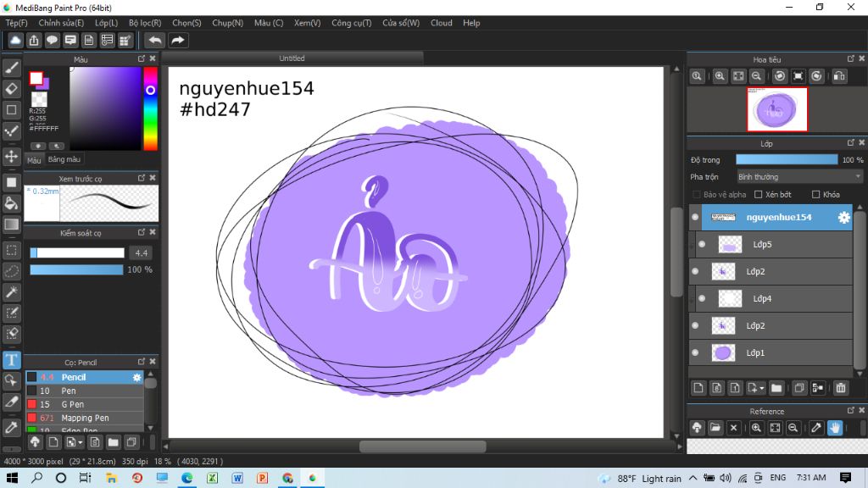Hide the Lớp4 layer
This screenshot has height=488, width=868.
[702, 299]
